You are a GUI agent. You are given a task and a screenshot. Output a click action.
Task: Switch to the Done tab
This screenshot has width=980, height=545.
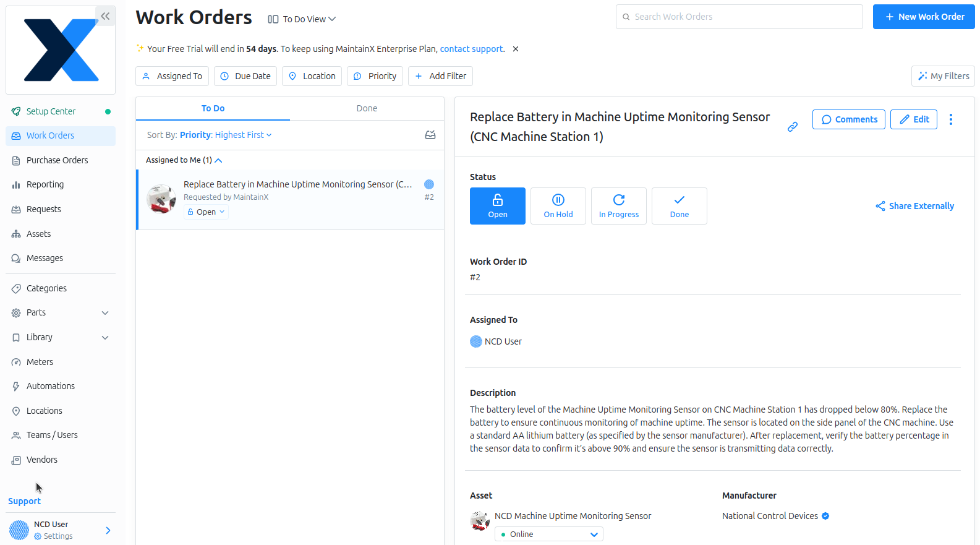[367, 108]
